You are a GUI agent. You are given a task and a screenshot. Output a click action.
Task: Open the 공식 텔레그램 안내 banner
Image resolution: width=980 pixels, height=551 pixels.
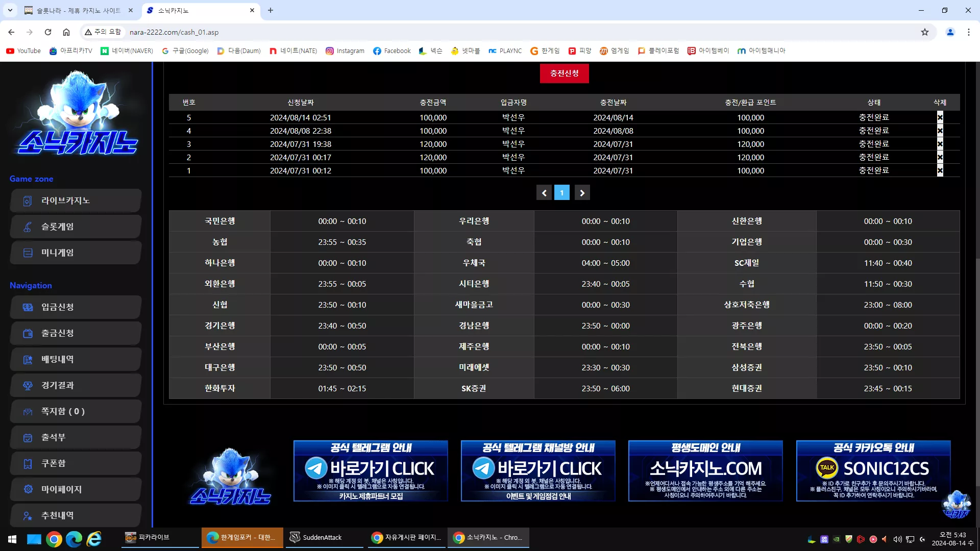point(371,471)
